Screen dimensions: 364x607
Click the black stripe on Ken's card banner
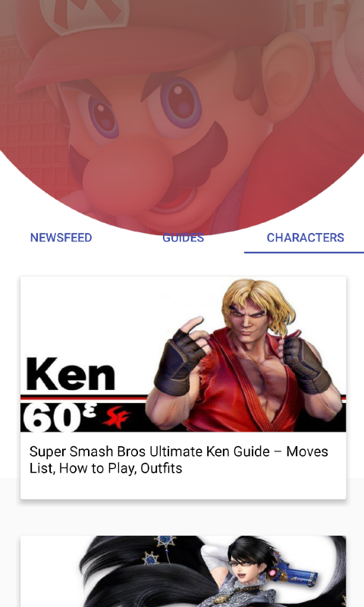pos(183,417)
